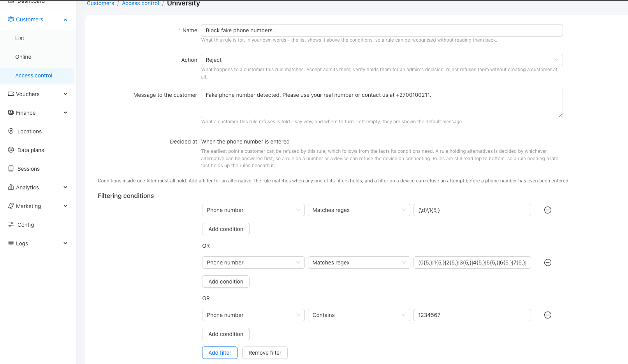Click the Vouchers ticket icon

point(11,94)
